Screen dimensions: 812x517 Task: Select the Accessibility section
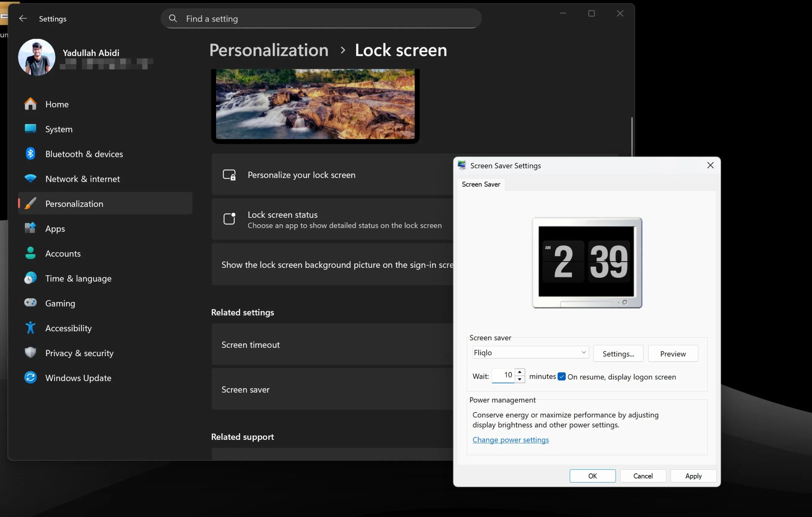(68, 328)
